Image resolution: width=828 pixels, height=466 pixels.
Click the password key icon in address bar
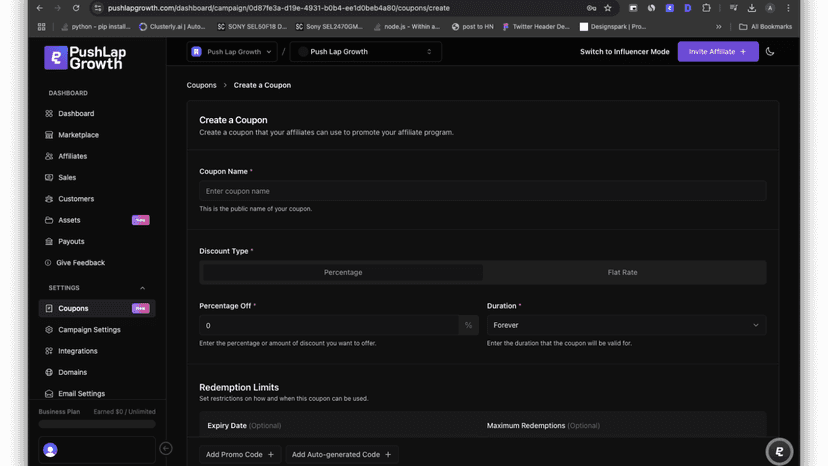(591, 8)
